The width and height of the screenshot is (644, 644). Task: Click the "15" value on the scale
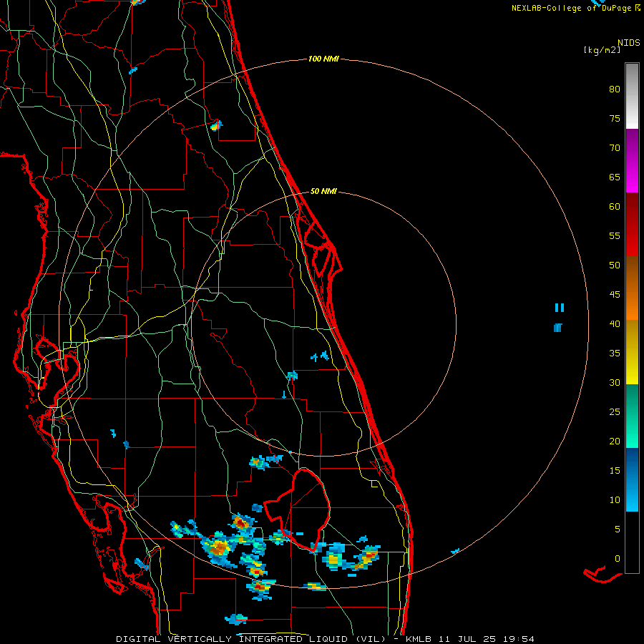[615, 471]
